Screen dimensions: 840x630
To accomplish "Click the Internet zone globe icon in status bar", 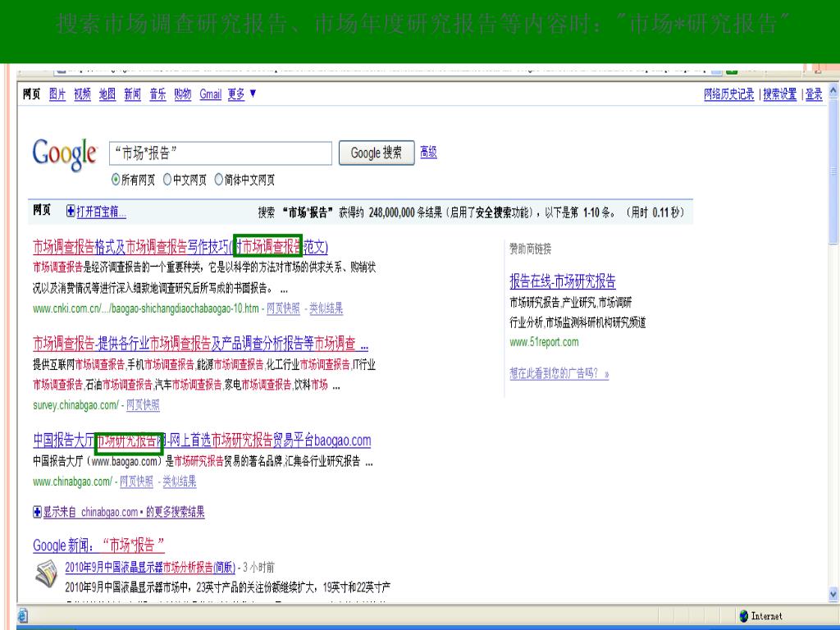I will pyautogui.click(x=743, y=616).
